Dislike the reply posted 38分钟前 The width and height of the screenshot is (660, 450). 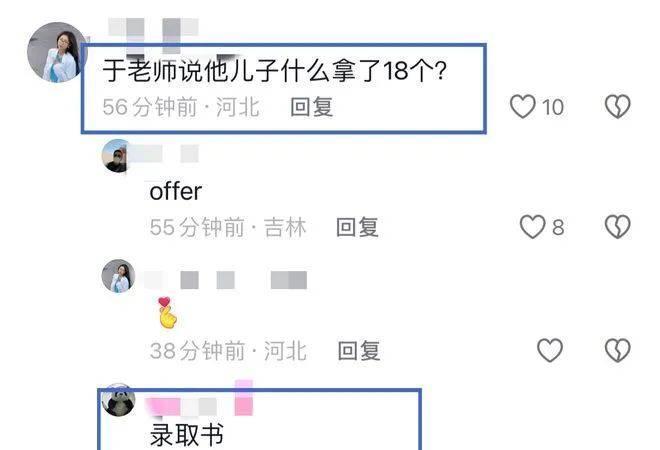617,350
